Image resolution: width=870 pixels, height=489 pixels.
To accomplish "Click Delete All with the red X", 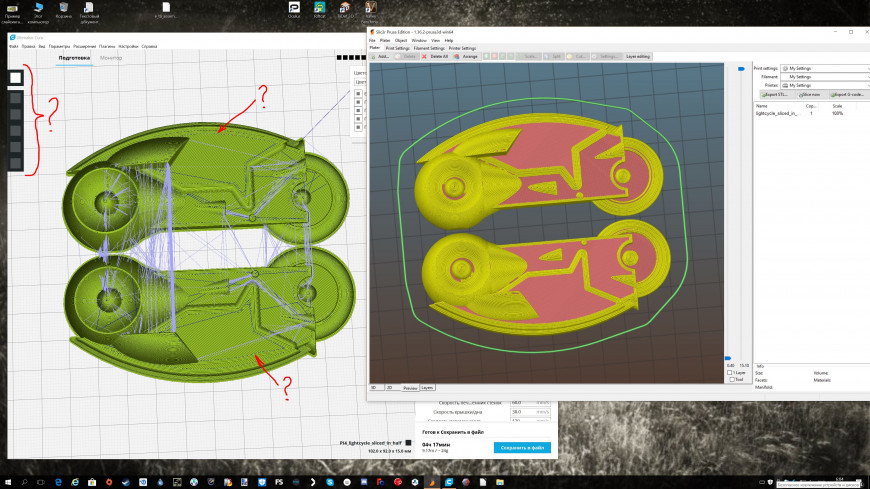I will (x=435, y=57).
